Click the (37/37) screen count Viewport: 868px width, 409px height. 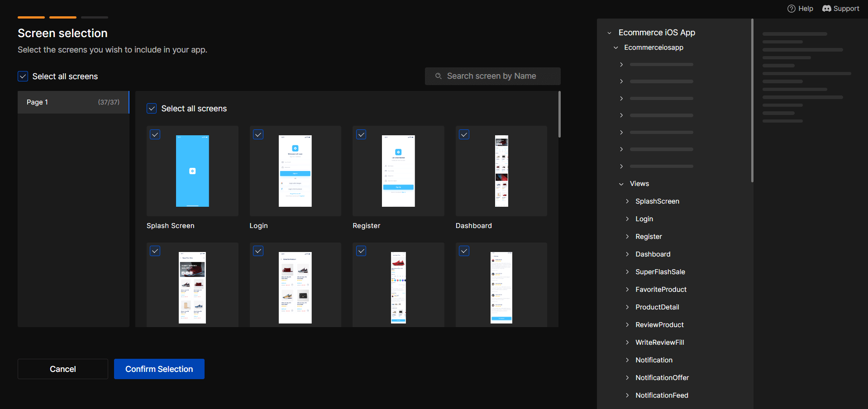click(x=109, y=102)
